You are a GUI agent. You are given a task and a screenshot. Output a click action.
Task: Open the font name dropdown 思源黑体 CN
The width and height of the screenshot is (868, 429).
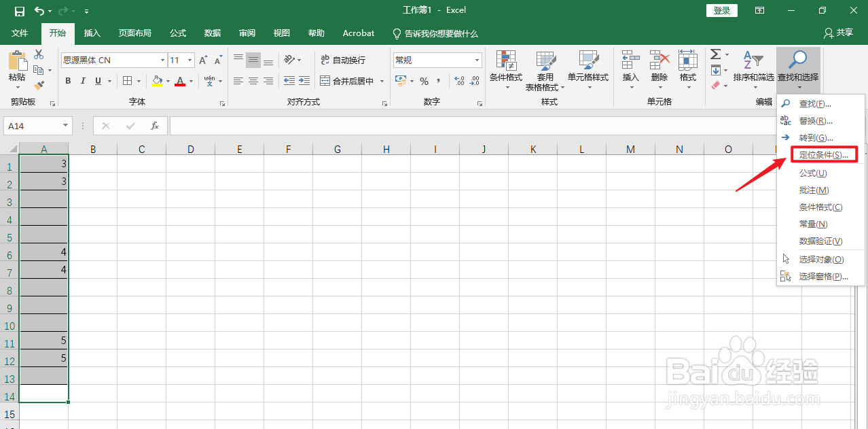pos(162,61)
